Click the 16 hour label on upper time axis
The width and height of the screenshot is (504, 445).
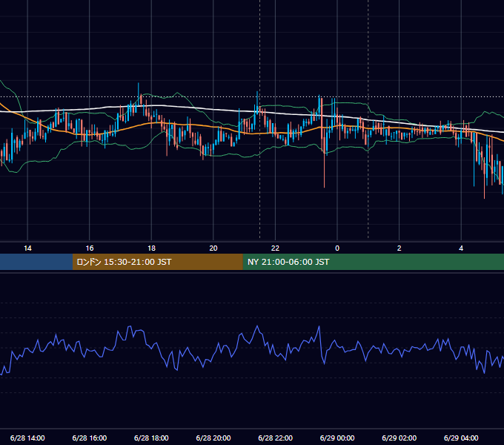point(90,248)
